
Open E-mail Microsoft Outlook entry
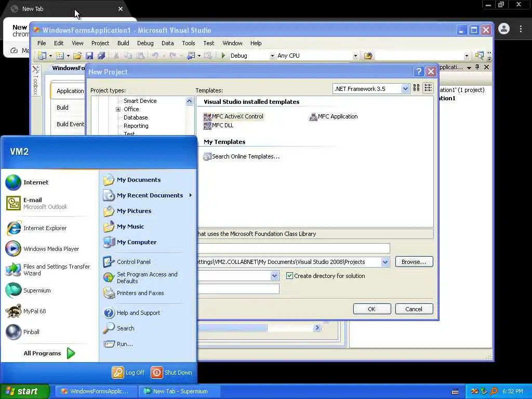pos(37,203)
